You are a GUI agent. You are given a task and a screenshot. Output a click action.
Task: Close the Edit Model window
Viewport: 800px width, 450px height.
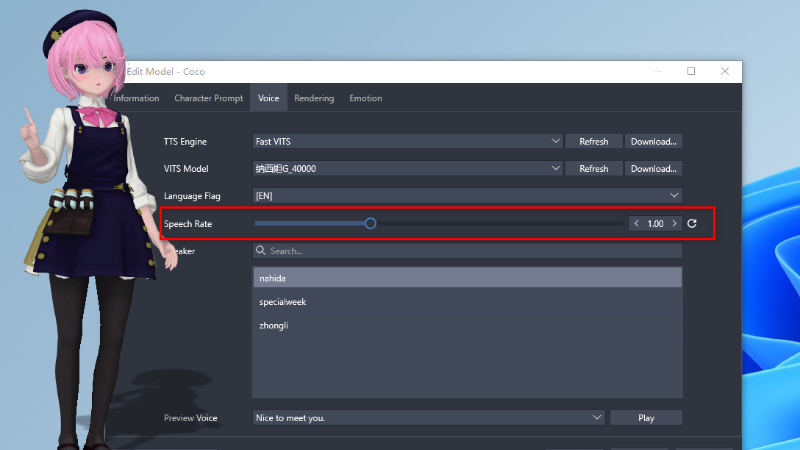pyautogui.click(x=724, y=71)
